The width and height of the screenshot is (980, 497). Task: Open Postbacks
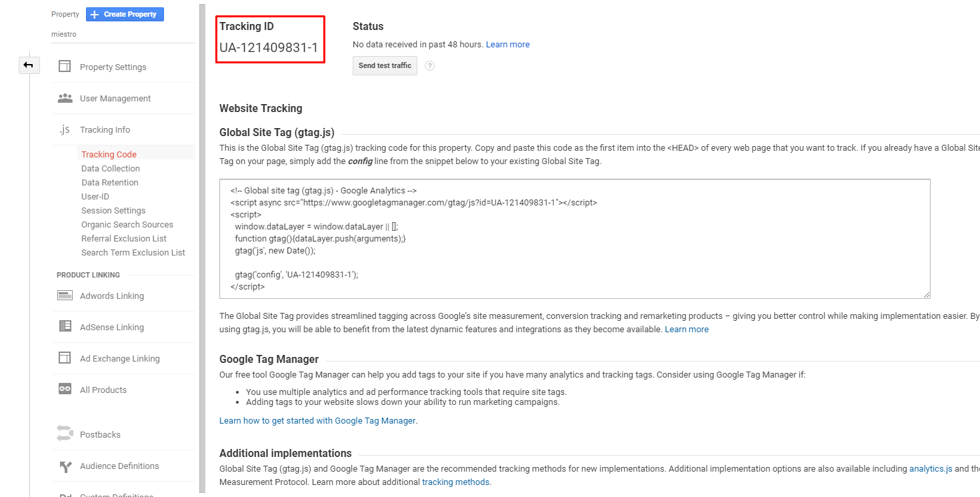click(100, 434)
